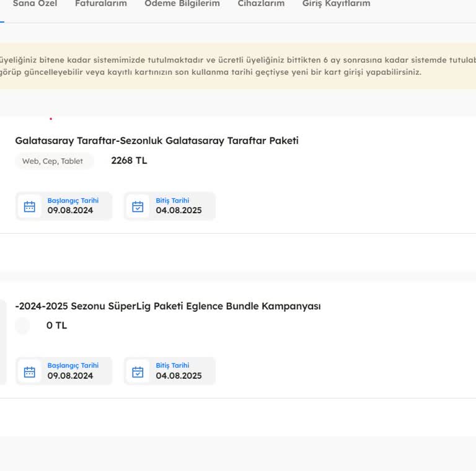The height and width of the screenshot is (476, 476).
Task: Click Başlangıç Tarihi label in SüperLig package
Action: coord(73,366)
